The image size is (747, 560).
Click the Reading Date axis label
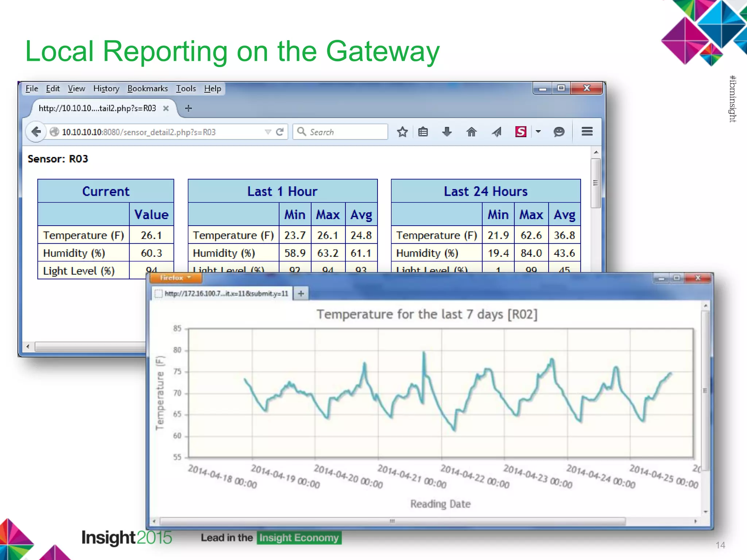point(441,504)
